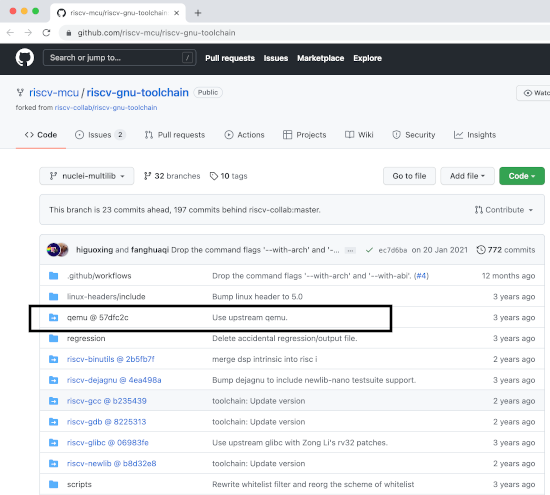Expand commit message with ellipsis button

[x=350, y=250]
